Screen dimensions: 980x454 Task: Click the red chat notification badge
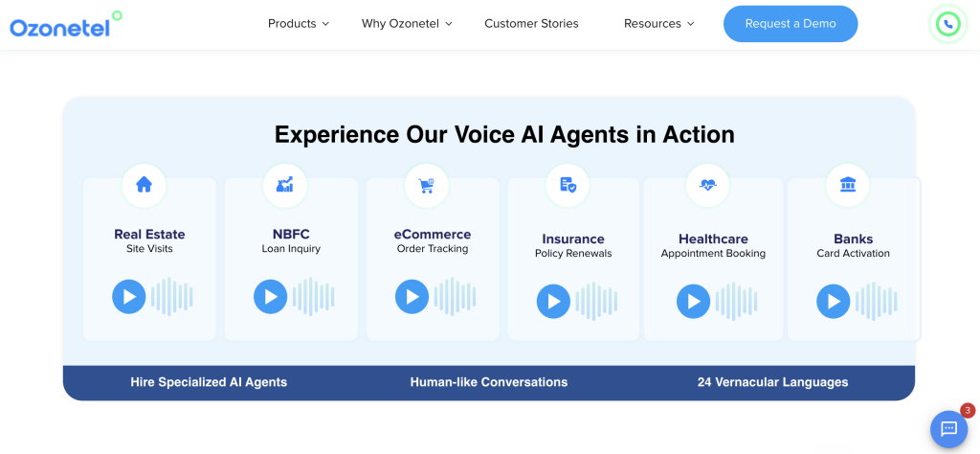tap(968, 411)
